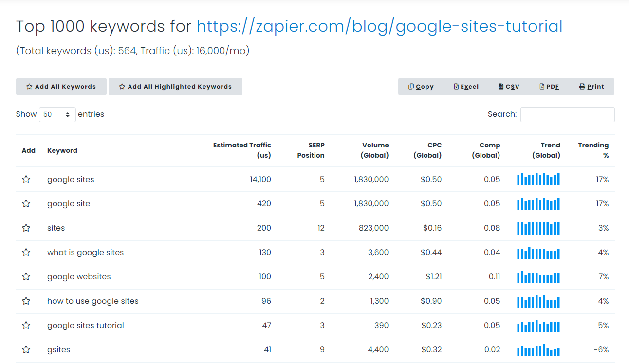Viewport: 629px width, 364px height.
Task: Click the traffic value 14,100
Action: pos(260,180)
